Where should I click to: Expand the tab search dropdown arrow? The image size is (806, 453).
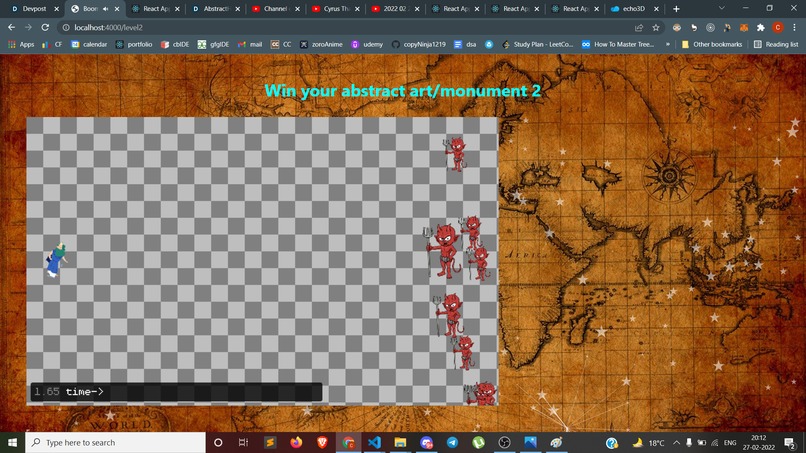click(x=721, y=9)
